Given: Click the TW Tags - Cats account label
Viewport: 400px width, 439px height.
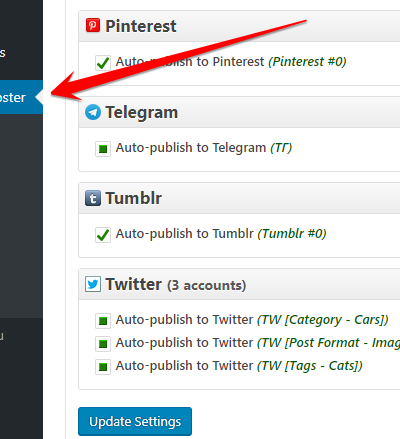Looking at the screenshot, I should tap(310, 366).
